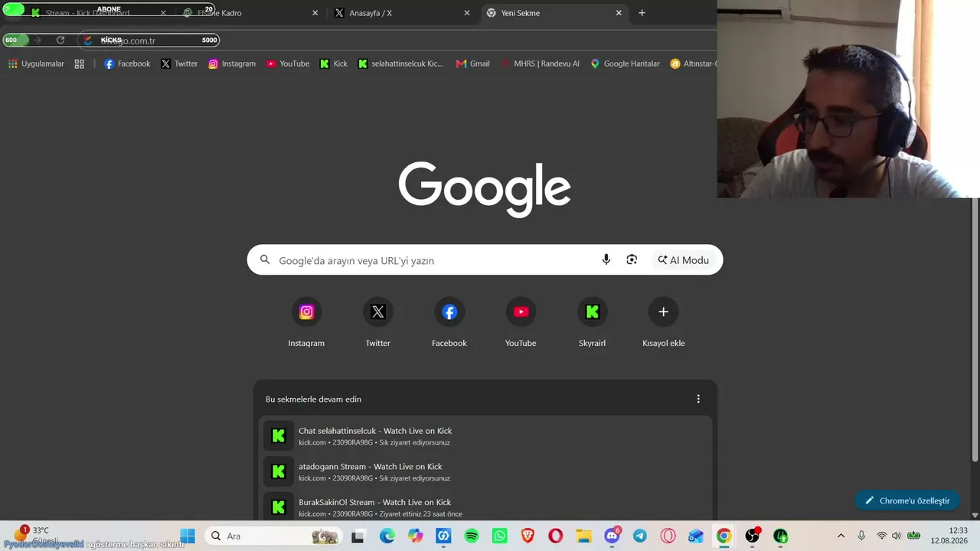Open the weather widget showing 33°C
Image resolution: width=980 pixels, height=551 pixels.
34,535
